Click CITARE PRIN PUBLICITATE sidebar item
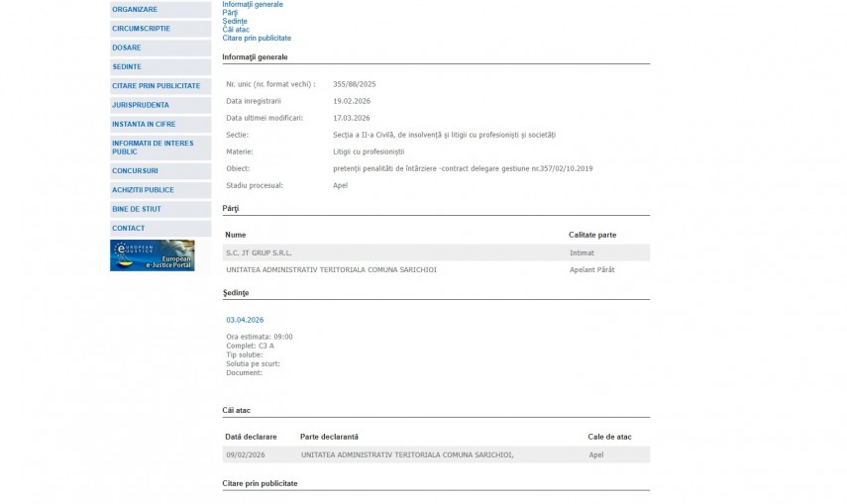847x504 pixels. [x=156, y=86]
